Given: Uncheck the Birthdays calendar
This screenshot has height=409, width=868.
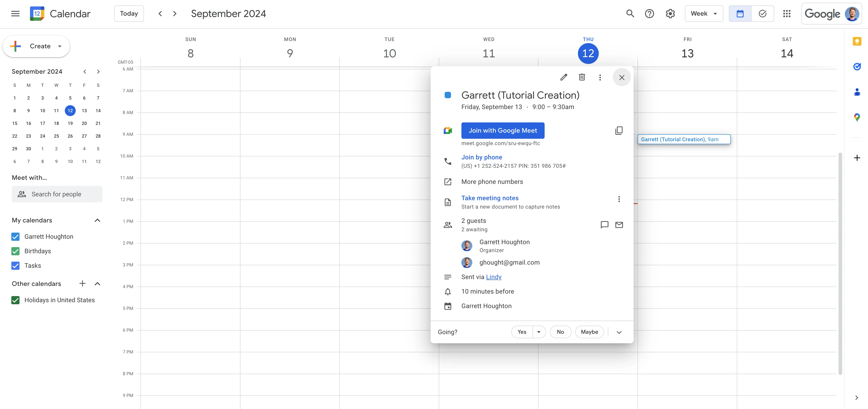Looking at the screenshot, I should (x=15, y=251).
